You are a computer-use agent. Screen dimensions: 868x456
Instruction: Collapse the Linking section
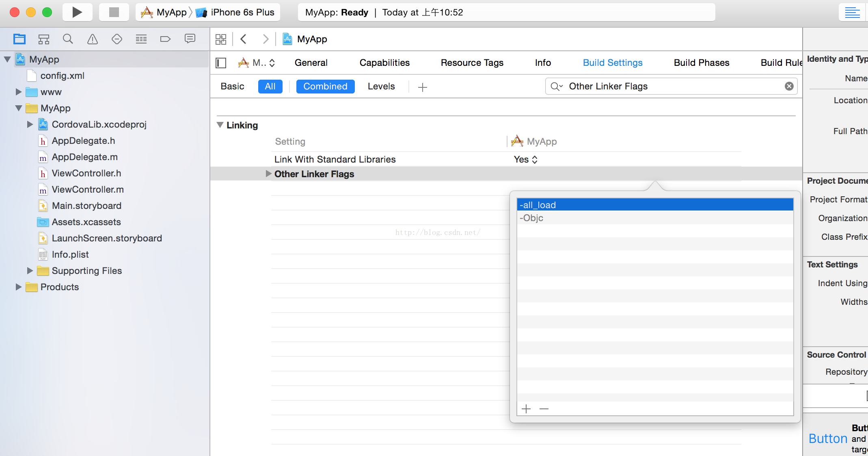220,125
